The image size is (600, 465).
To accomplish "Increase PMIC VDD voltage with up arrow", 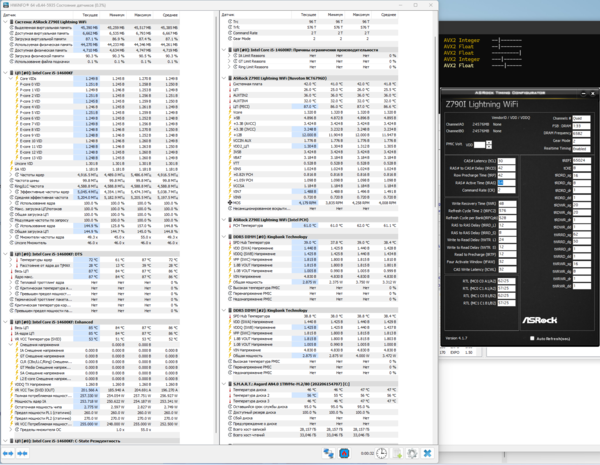I will (x=489, y=143).
